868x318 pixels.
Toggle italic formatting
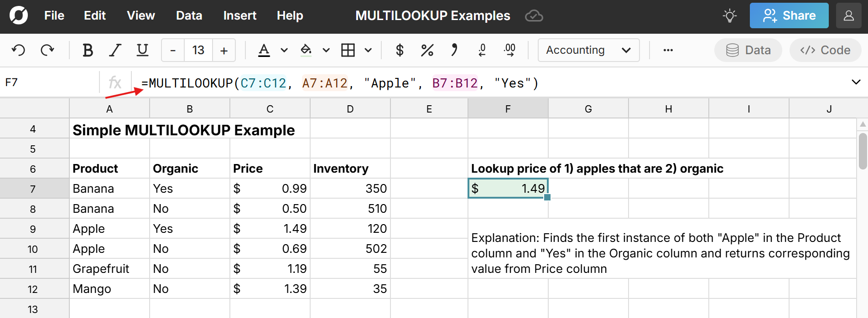click(115, 50)
